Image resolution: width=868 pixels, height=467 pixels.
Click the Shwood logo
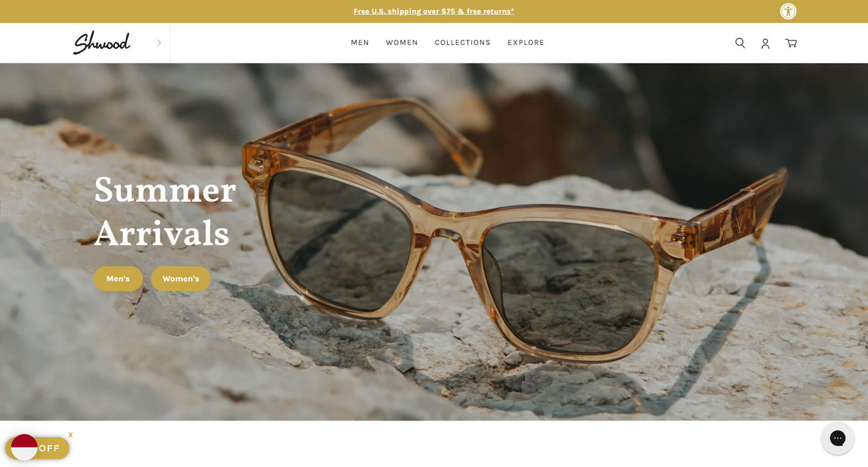[x=102, y=43]
